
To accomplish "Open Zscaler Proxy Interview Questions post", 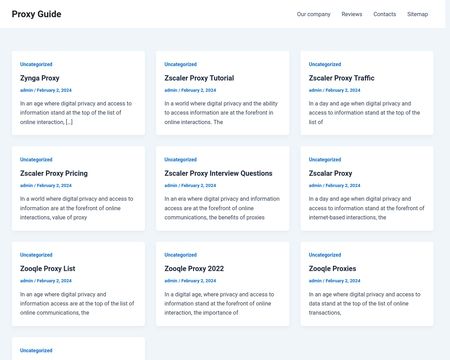I will click(x=218, y=173).
